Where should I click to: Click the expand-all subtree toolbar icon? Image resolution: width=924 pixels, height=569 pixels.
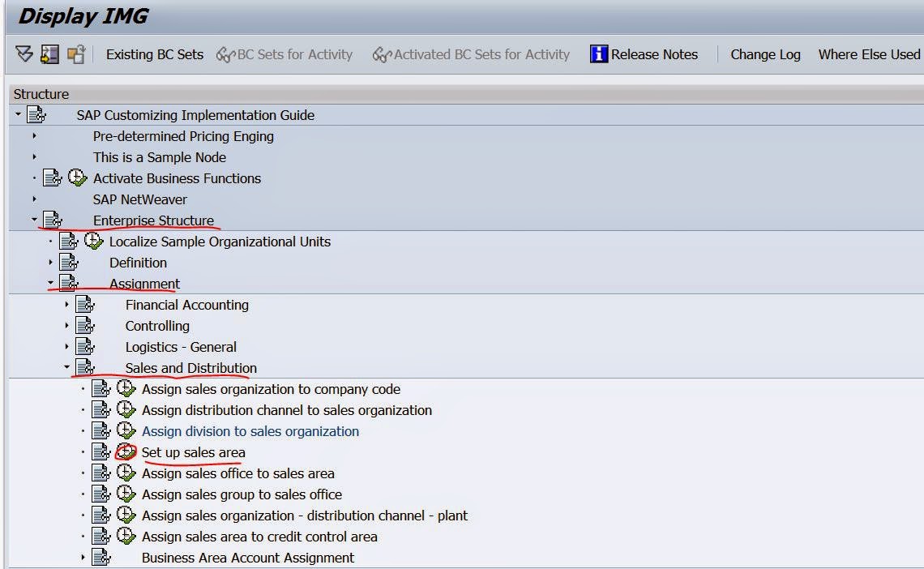tap(24, 54)
